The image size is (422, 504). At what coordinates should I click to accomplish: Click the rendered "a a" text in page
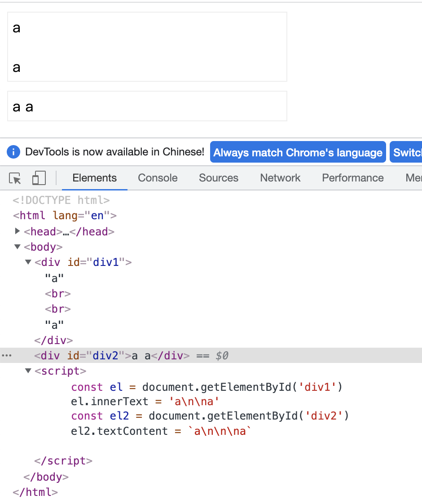click(x=23, y=107)
